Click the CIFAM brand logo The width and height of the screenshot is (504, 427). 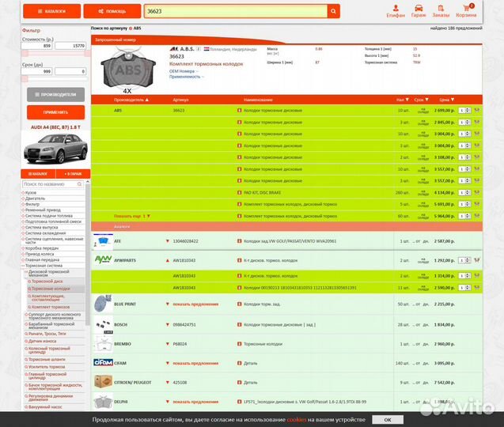tap(103, 362)
